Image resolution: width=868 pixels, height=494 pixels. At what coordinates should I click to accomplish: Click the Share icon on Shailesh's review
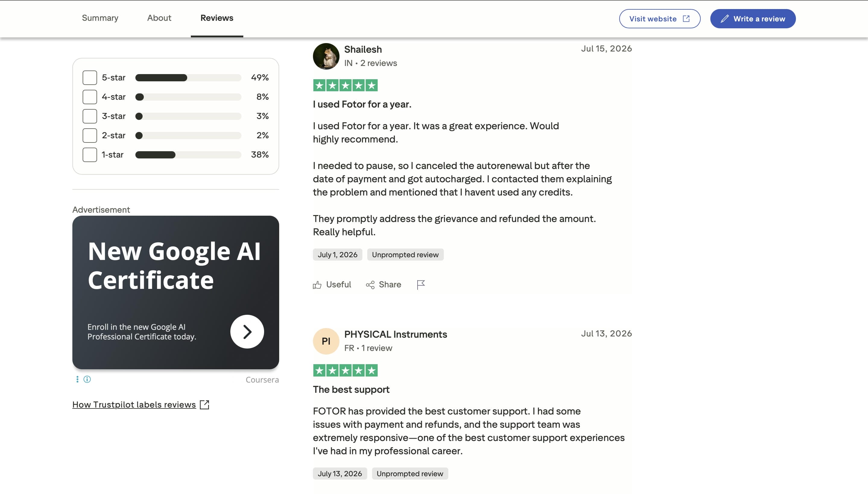coord(370,285)
